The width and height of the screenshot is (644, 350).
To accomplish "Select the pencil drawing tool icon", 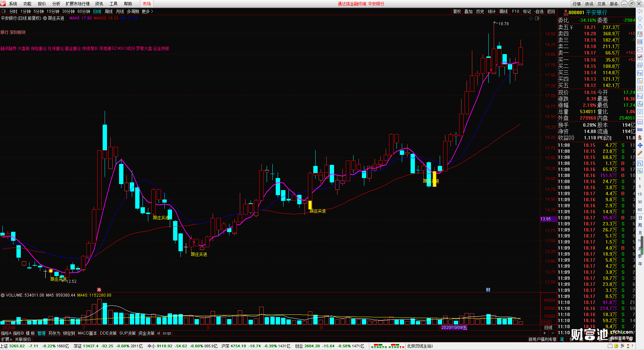I will (640, 153).
